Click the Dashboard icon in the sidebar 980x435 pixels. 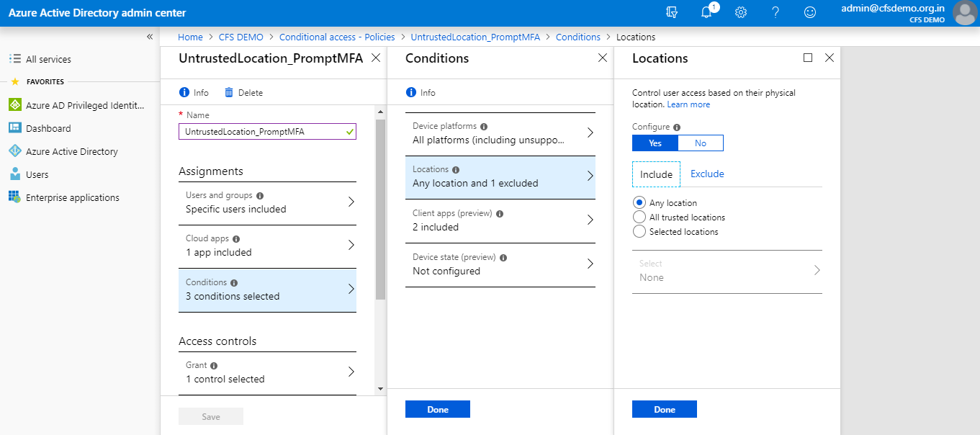pyautogui.click(x=14, y=128)
